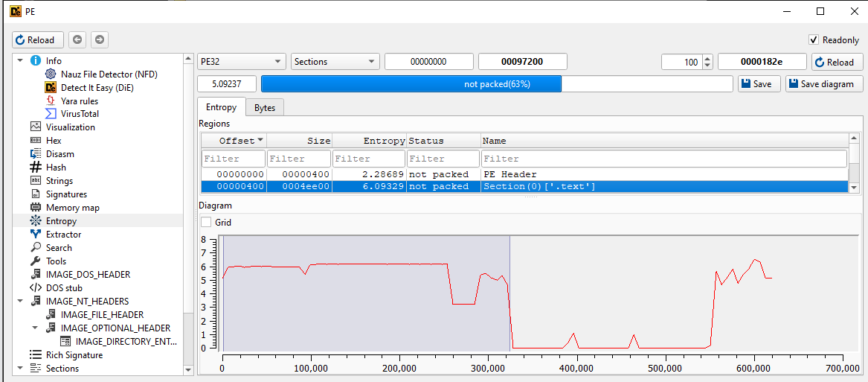Screen dimensions: 868x382
Task: Click the Signatures icon
Action: (36, 194)
